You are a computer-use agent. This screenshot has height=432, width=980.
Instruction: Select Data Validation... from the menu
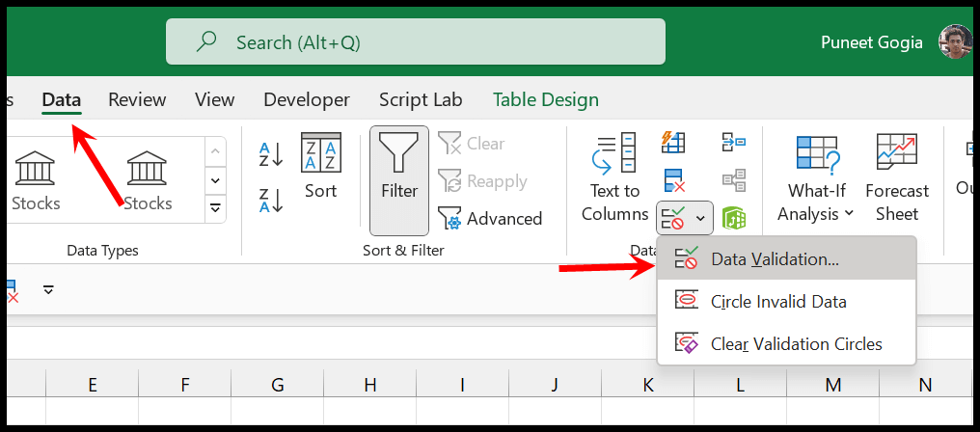pos(775,259)
